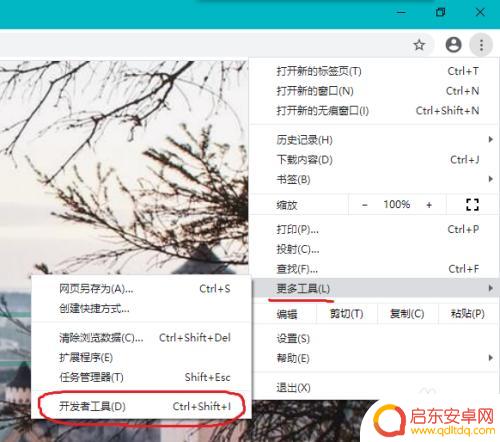Viewport: 500px width, 442px height.
Task: Choose 打开新的无痕窗口(I) for incognito
Action: point(373,110)
